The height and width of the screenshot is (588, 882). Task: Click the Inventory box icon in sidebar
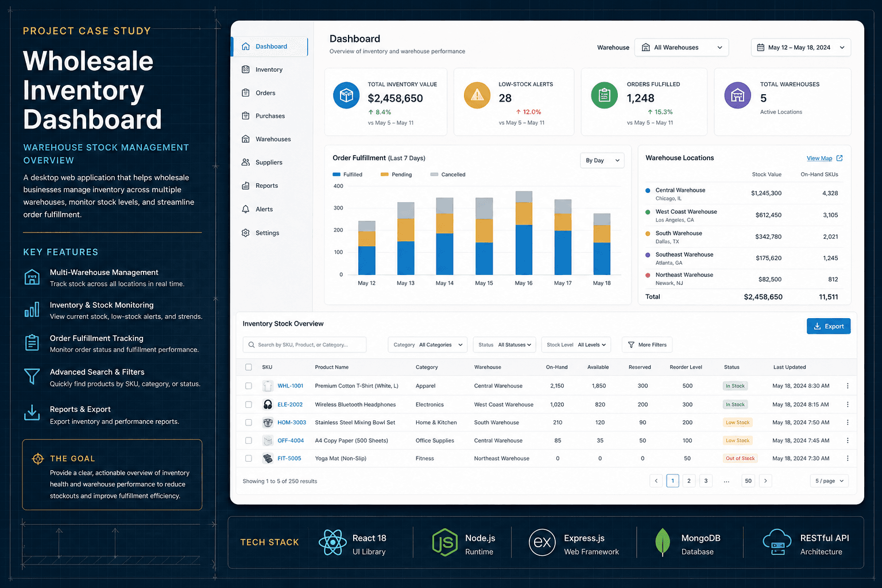246,69
